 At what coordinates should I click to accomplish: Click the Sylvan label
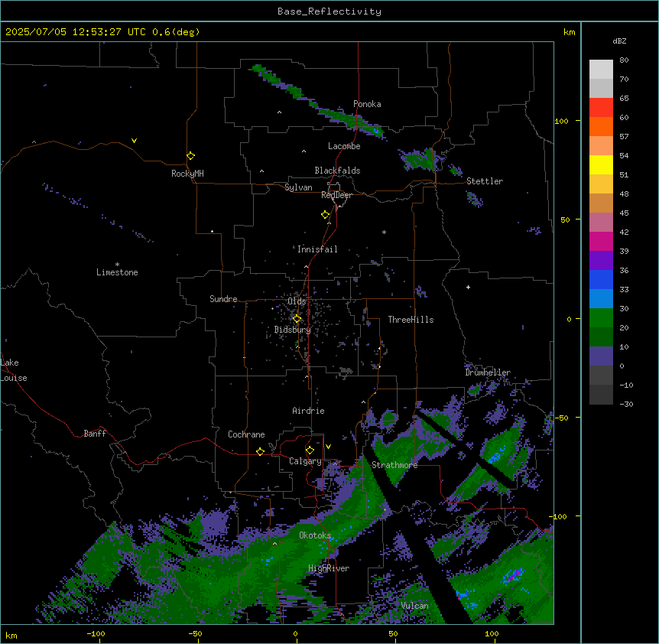[x=298, y=187]
